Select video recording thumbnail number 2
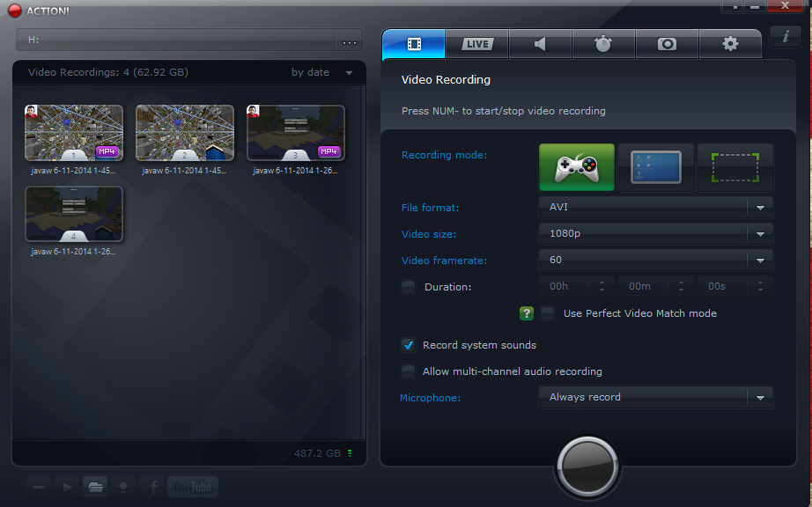 (x=185, y=133)
